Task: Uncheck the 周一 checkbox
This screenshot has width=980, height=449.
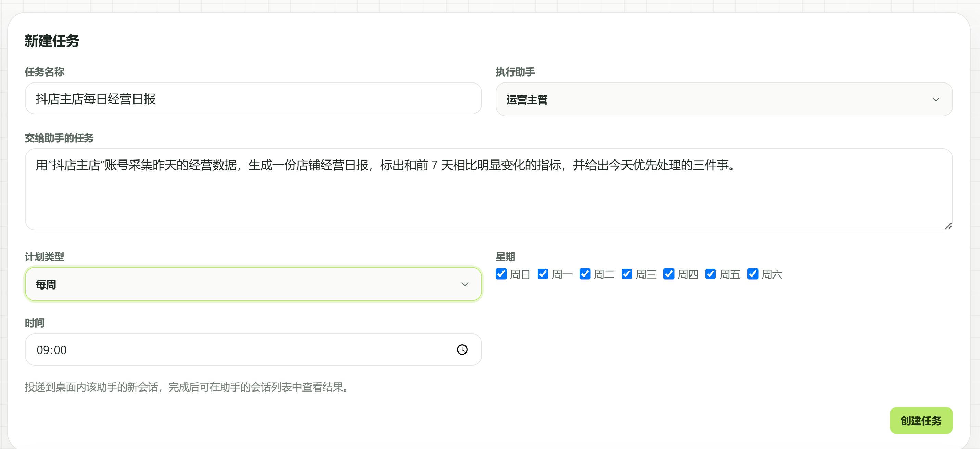Action: coord(543,274)
